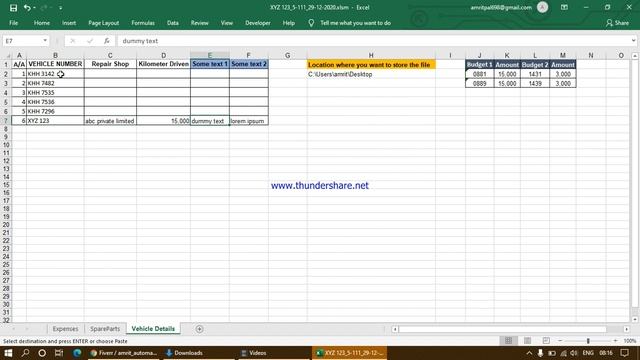The image size is (640, 360).
Task: Switch to the SpareParts sheet tab
Action: point(105,329)
